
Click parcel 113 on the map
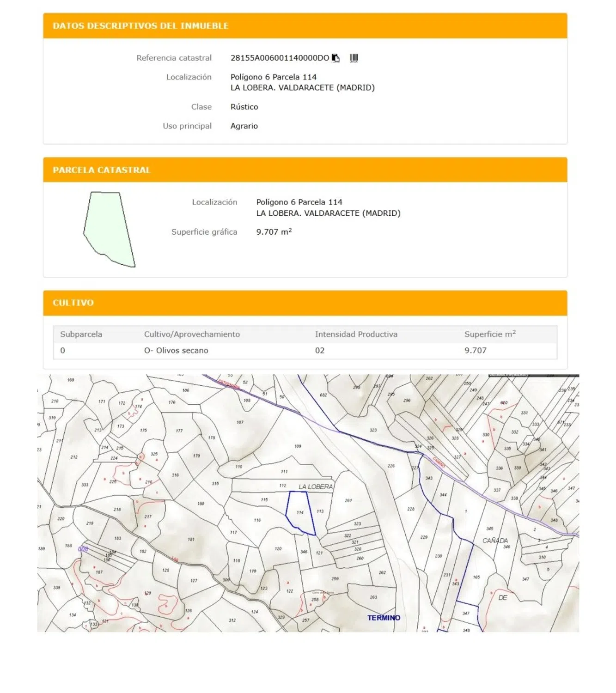click(x=320, y=511)
